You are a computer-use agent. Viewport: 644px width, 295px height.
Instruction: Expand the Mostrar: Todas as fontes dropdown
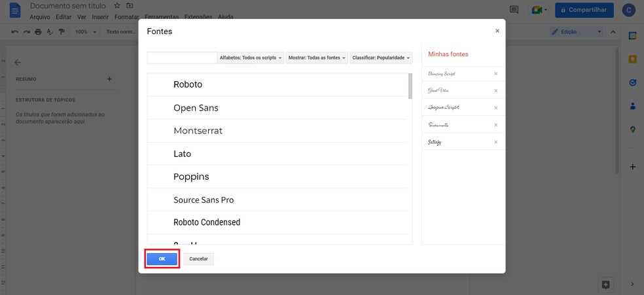(x=317, y=58)
